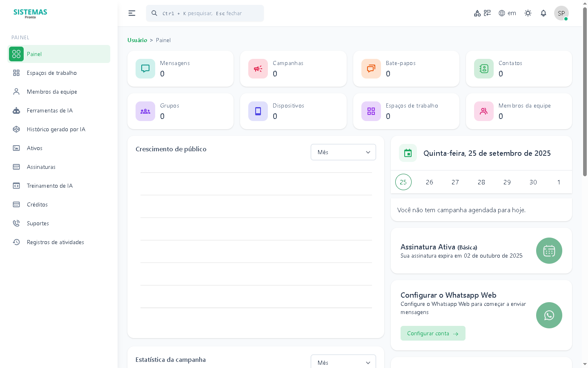The height and width of the screenshot is (368, 588).
Task: Expand the Estatística da campanha Mês dropdown
Action: coord(343,362)
